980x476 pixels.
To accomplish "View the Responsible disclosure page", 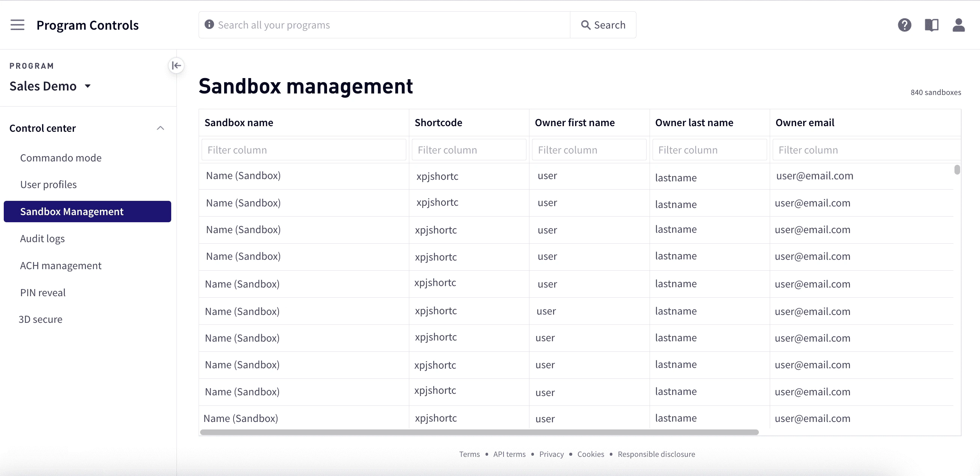I will (656, 454).
